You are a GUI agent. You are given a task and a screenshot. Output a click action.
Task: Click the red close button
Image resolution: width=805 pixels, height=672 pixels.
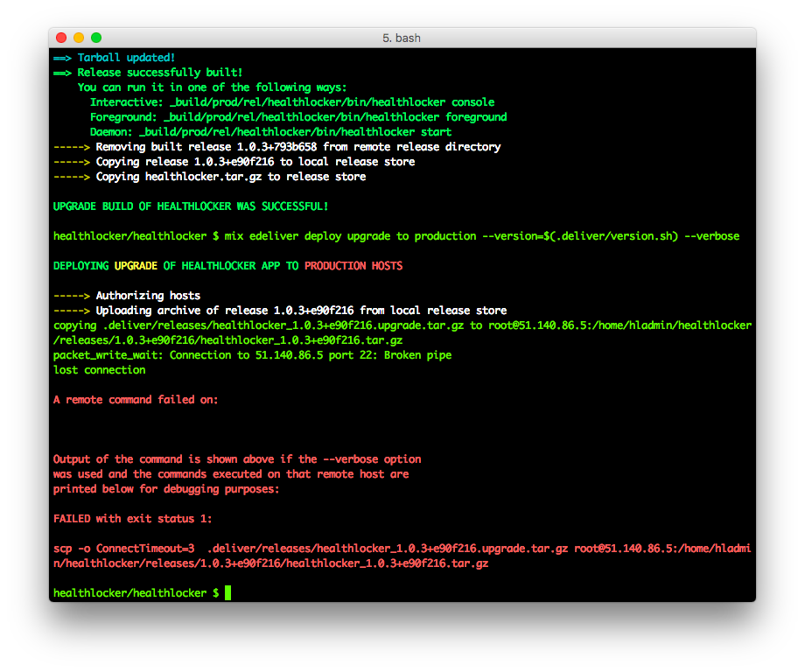tap(60, 38)
